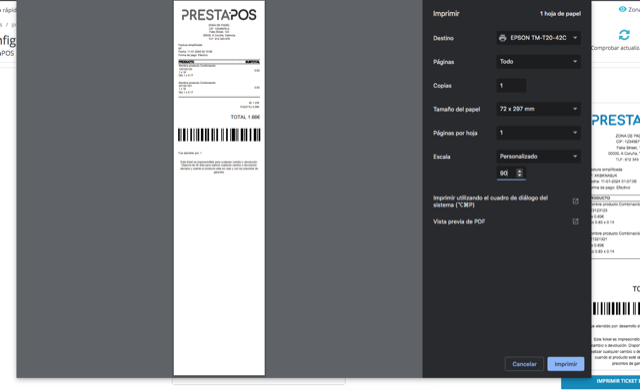Image resolution: width=640 pixels, height=390 pixels.
Task: Open the Destino printer dropdown
Action: 538,38
